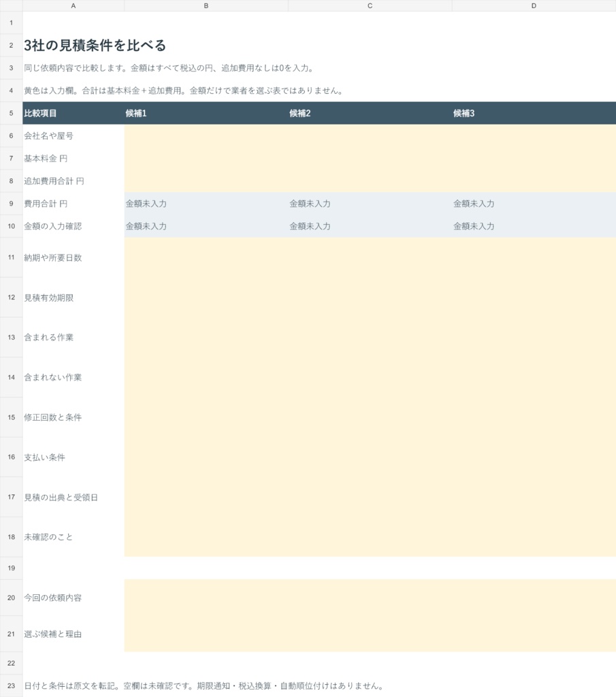Viewport: 616px width, 697px height.
Task: Select 候補2 company name input cell
Action: [x=370, y=135]
